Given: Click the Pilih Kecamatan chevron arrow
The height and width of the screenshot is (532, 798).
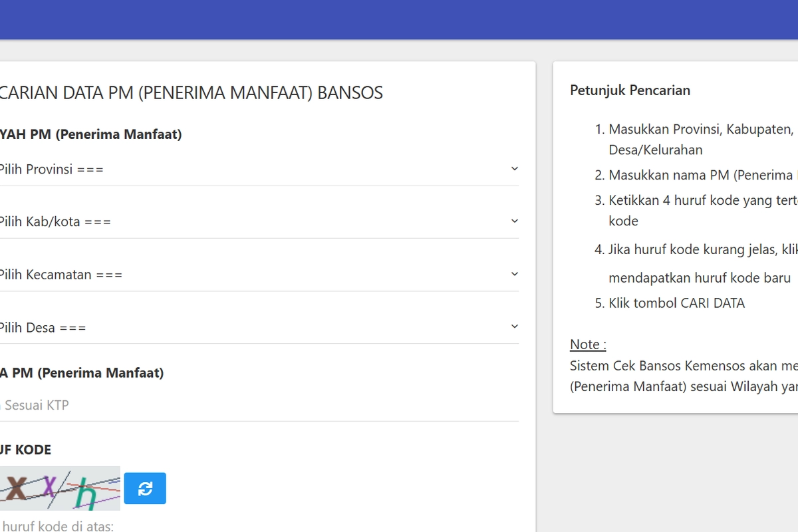Looking at the screenshot, I should (514, 274).
